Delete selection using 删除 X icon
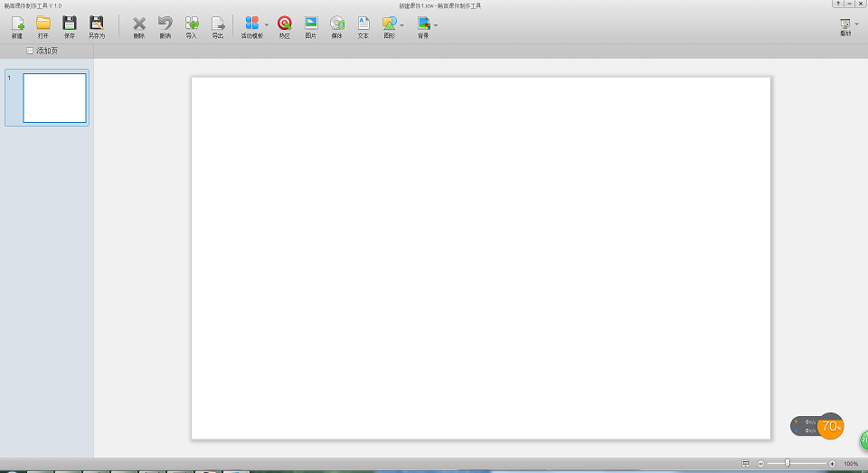This screenshot has height=473, width=868. point(139,24)
